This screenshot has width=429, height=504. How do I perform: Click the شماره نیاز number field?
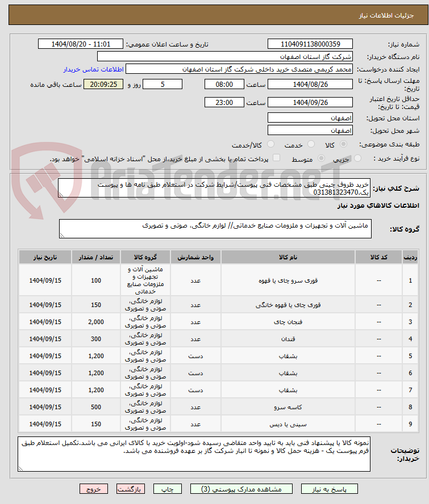[x=310, y=44]
